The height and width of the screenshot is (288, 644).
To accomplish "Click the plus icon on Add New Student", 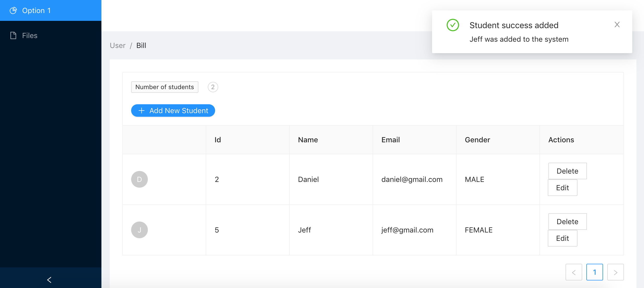I will click(x=141, y=111).
